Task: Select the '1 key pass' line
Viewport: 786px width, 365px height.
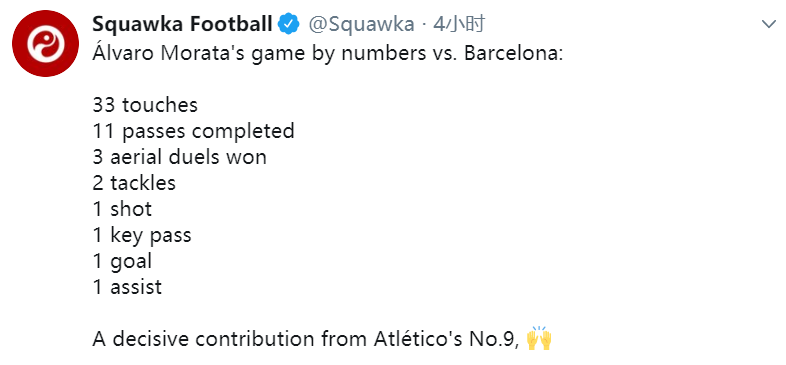Action: pyautogui.click(x=142, y=236)
